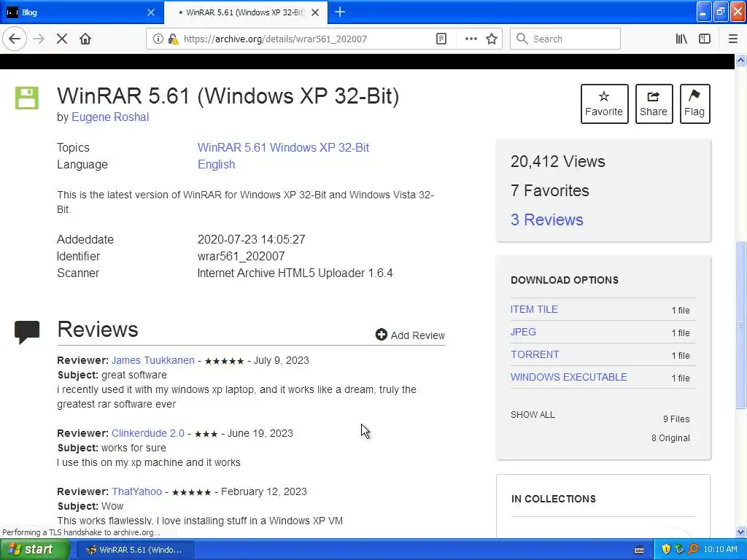747x560 pixels.
Task: Click Internet Archive HTML5 Uploader 1.6.4 text
Action: pyautogui.click(x=295, y=273)
